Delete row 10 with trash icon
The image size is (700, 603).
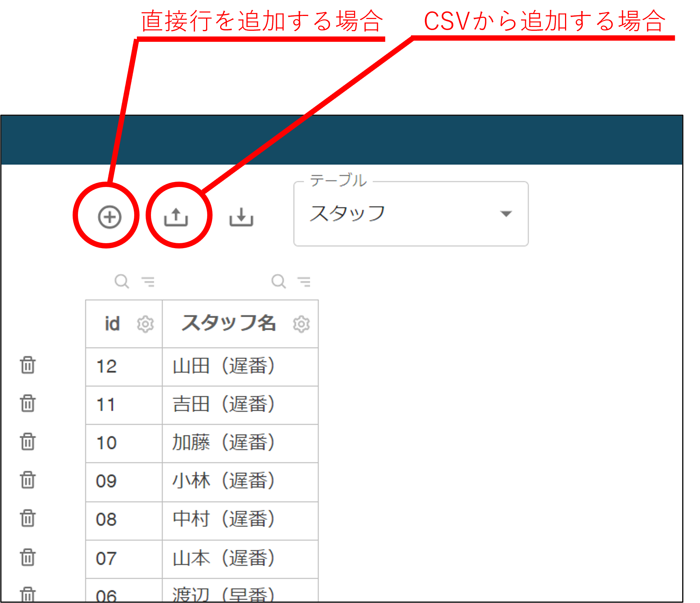(28, 441)
